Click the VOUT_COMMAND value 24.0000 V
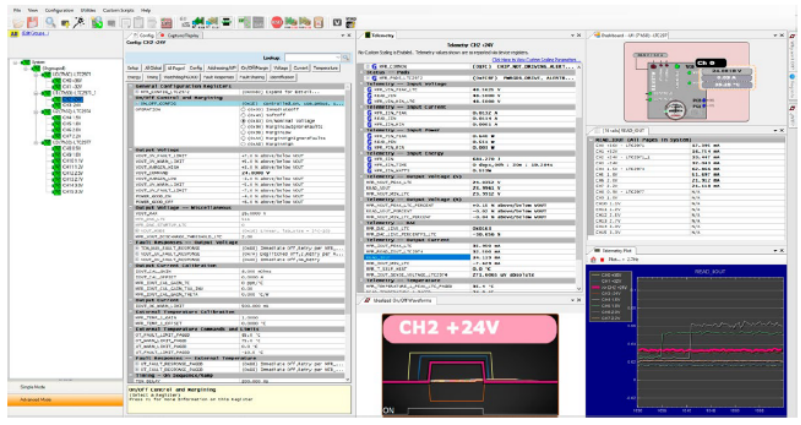This screenshot has width=801, height=425. point(255,173)
